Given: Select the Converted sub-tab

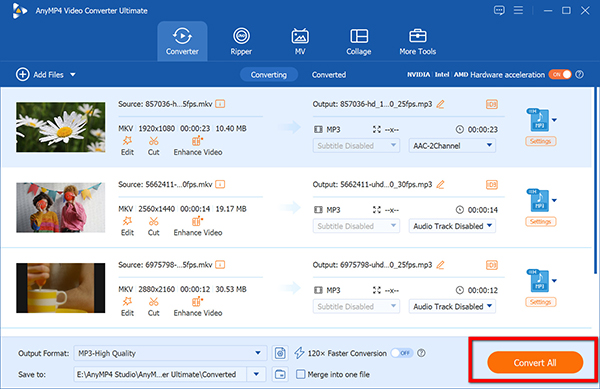Looking at the screenshot, I should (329, 75).
